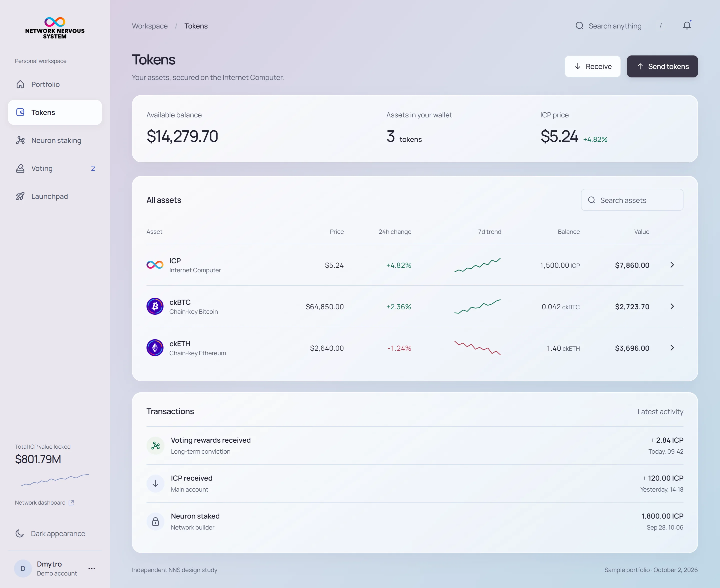Click the ckBTC bitcoin icon
Image resolution: width=720 pixels, height=588 pixels.
[x=155, y=306]
